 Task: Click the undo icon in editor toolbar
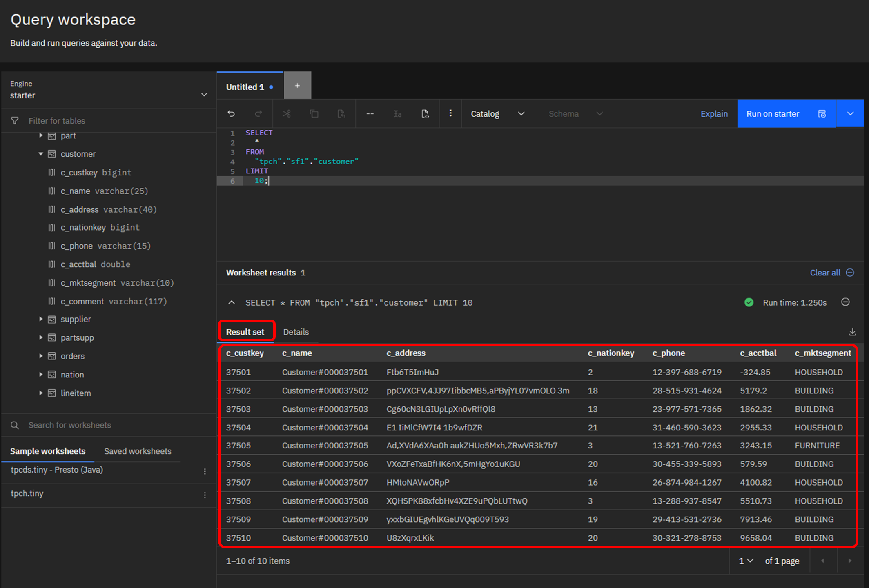click(231, 114)
